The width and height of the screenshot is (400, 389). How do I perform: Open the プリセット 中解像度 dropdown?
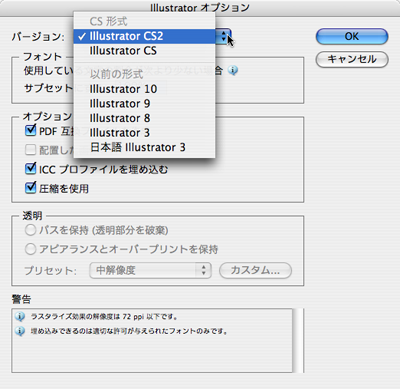coord(150,270)
